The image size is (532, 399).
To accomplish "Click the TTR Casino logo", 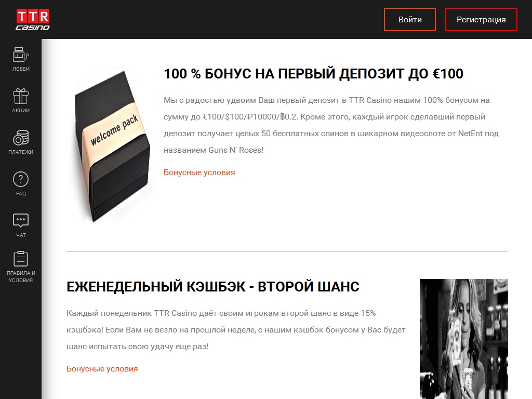I will [33, 20].
